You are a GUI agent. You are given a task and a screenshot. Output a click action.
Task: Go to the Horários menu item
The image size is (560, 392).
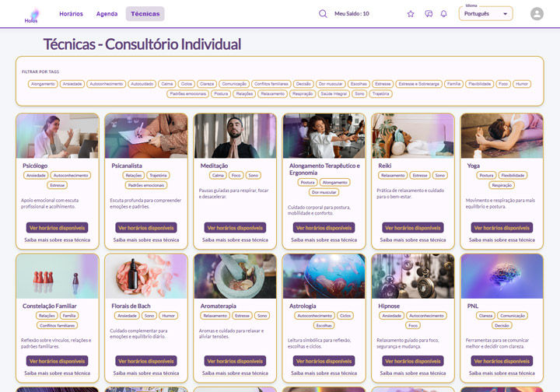tap(71, 14)
